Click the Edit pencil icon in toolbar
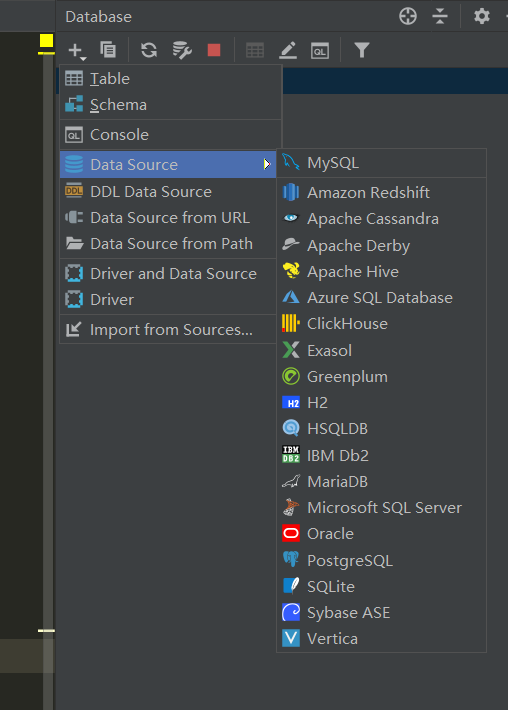This screenshot has width=508, height=710. pos(288,50)
